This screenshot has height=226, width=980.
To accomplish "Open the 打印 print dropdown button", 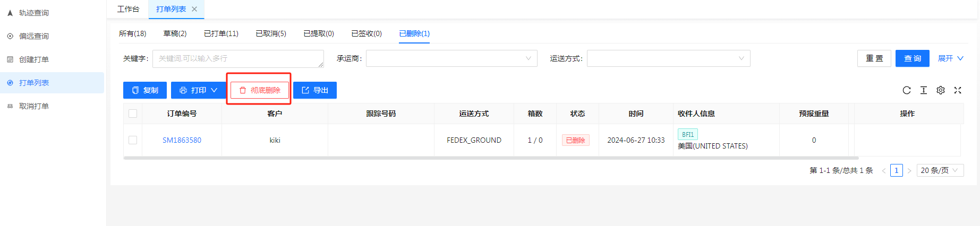I will tap(199, 90).
